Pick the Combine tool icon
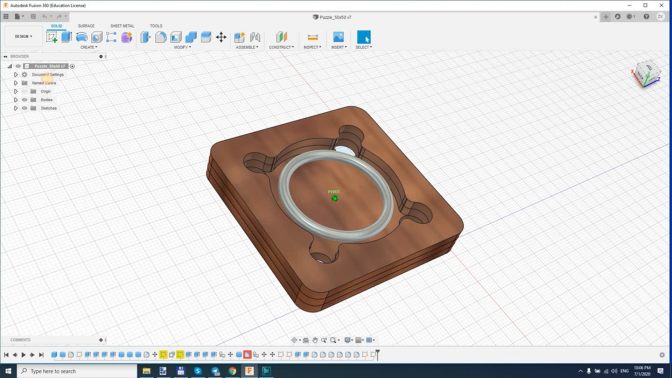Image resolution: width=672 pixels, height=378 pixels. click(x=191, y=37)
